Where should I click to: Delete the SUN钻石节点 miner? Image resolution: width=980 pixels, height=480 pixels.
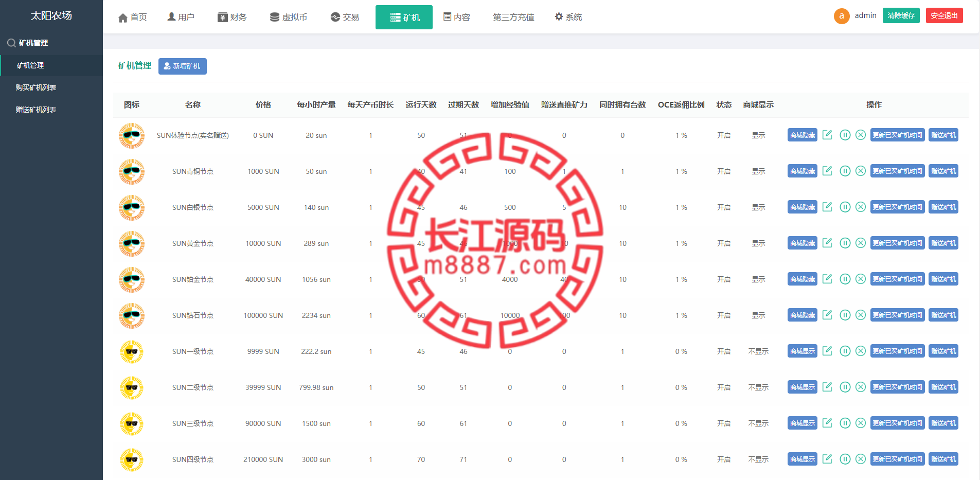tap(861, 315)
